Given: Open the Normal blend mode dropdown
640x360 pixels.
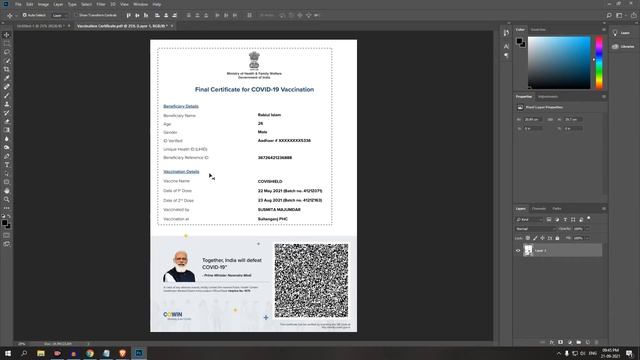Looking at the screenshot, I should click(535, 229).
